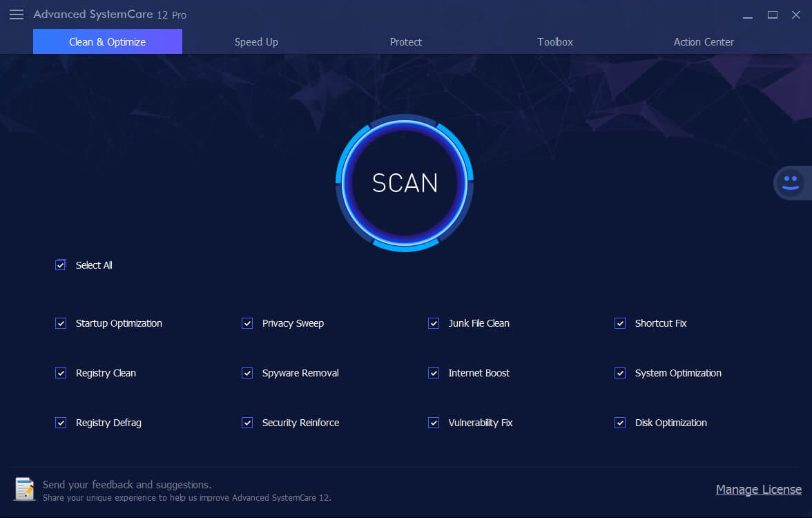The width and height of the screenshot is (812, 518).
Task: Click the Startup Optimization label
Action: tap(119, 323)
